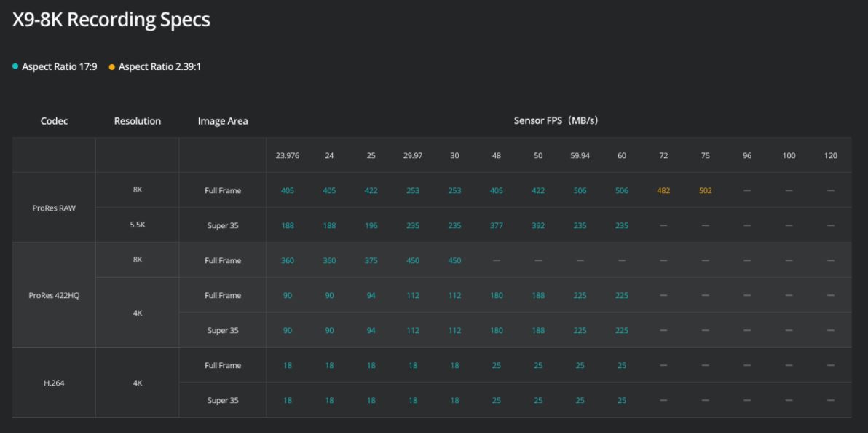Select the 377 value in Super 35 row
Image resolution: width=868 pixels, height=433 pixels.
coord(496,226)
